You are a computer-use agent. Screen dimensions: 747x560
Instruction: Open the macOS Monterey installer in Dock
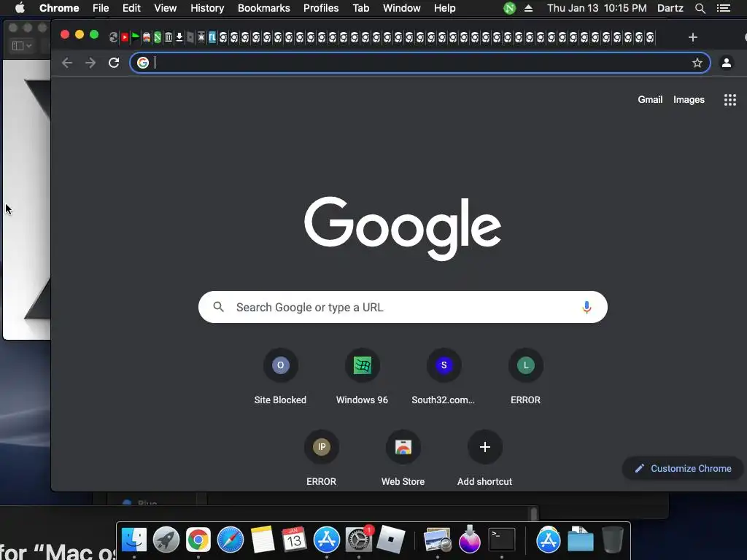coord(469,540)
